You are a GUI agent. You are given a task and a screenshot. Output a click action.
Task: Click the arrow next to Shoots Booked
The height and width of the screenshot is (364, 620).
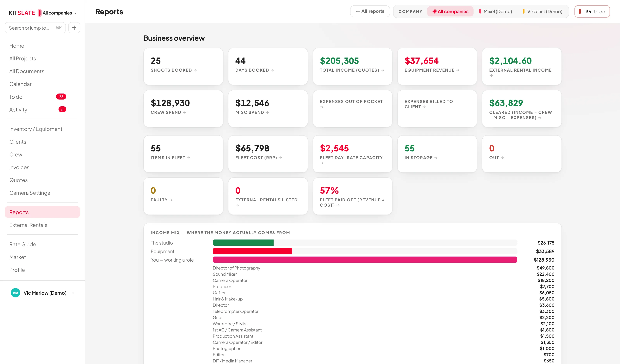tap(195, 70)
